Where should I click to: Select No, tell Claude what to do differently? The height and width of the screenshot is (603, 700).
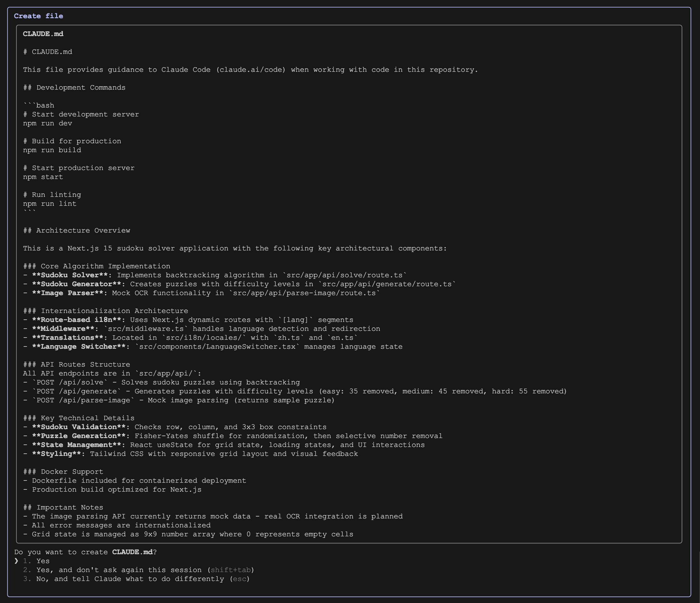click(136, 579)
